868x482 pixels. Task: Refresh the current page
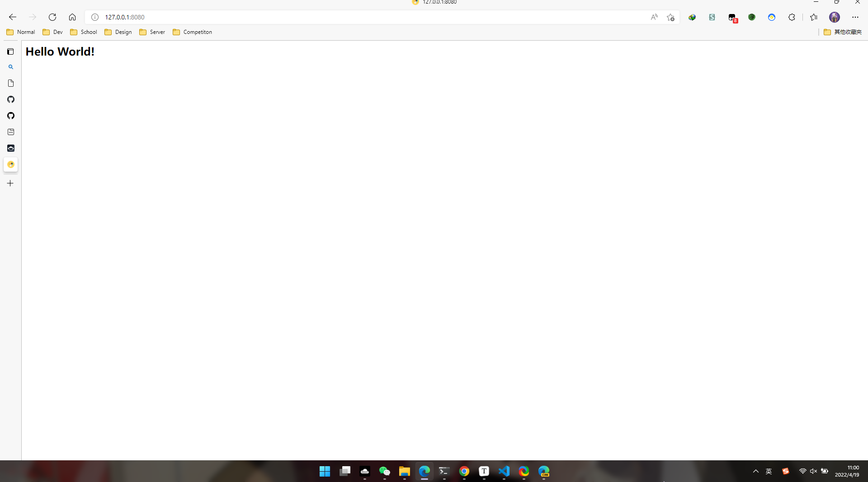click(x=52, y=17)
